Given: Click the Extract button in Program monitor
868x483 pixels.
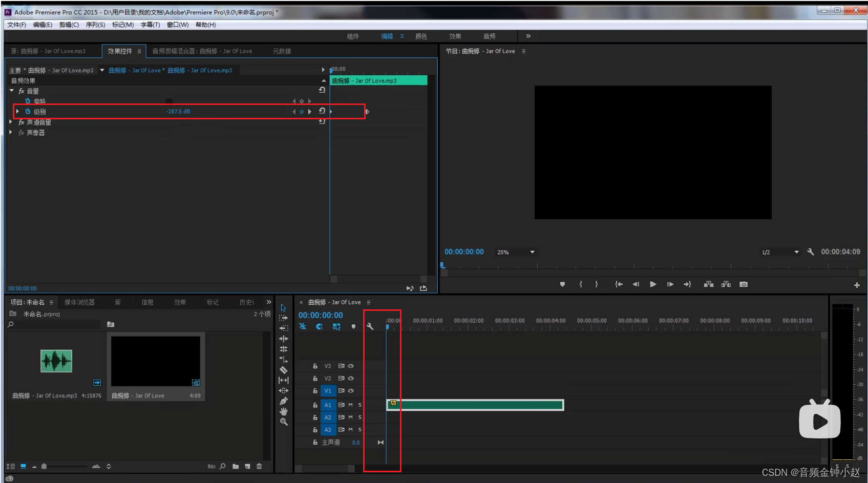Looking at the screenshot, I should click(x=726, y=284).
